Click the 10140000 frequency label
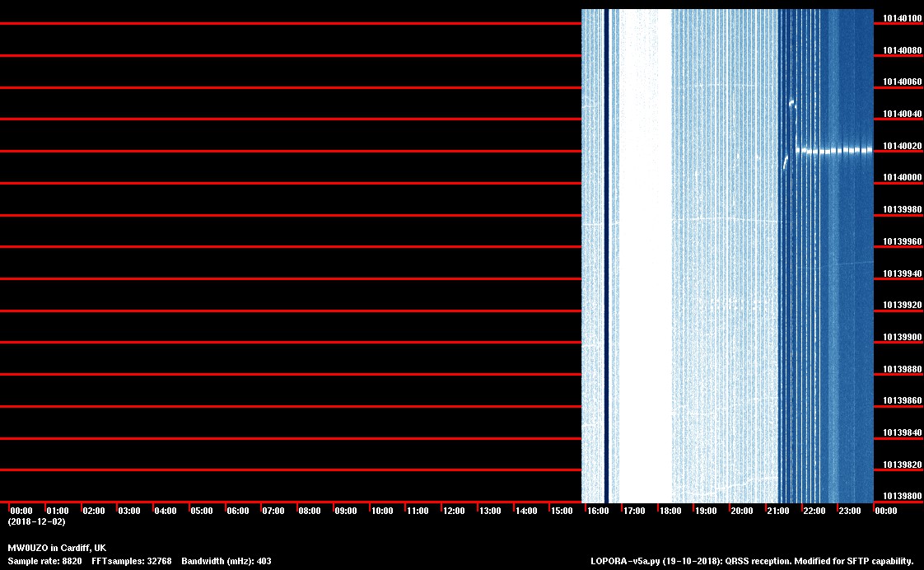Viewport: 924px width, 570px height. pos(902,178)
